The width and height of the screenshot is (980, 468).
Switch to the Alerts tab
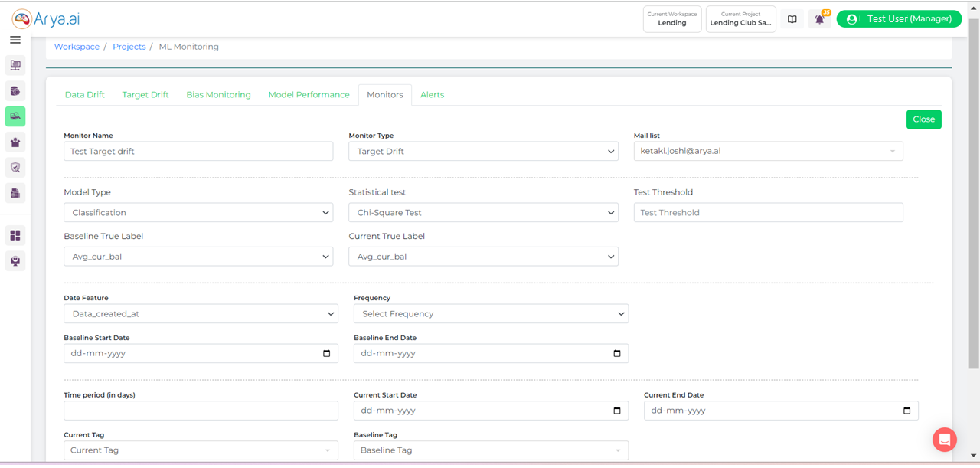432,95
